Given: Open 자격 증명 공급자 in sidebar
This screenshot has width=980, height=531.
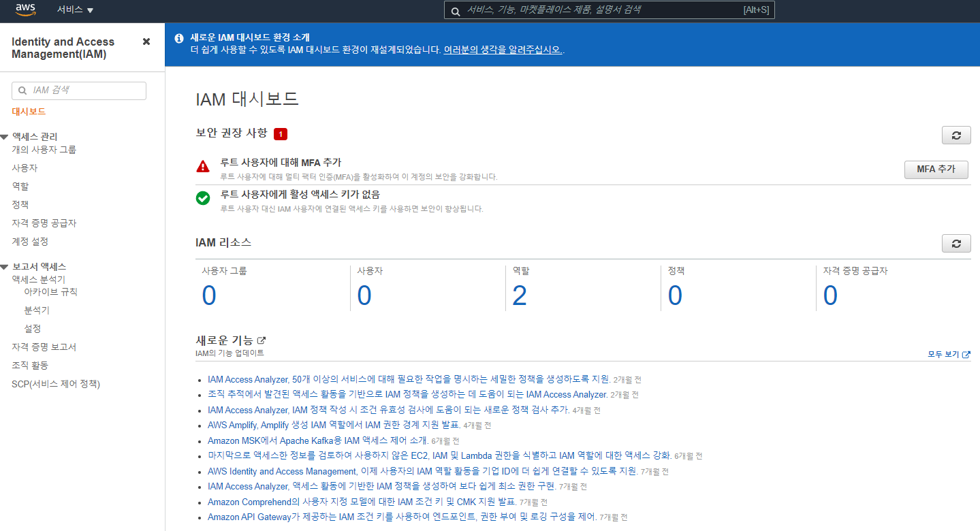Looking at the screenshot, I should pos(44,223).
